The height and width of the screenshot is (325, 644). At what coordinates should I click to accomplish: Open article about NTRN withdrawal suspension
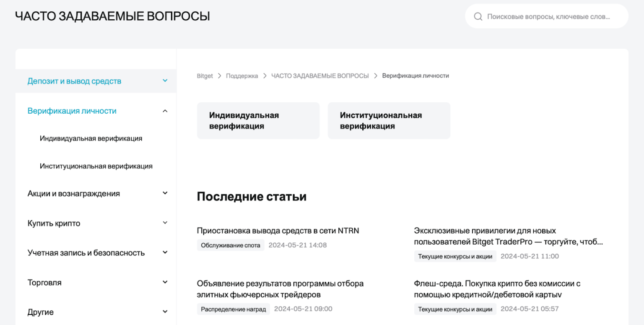pos(278,231)
